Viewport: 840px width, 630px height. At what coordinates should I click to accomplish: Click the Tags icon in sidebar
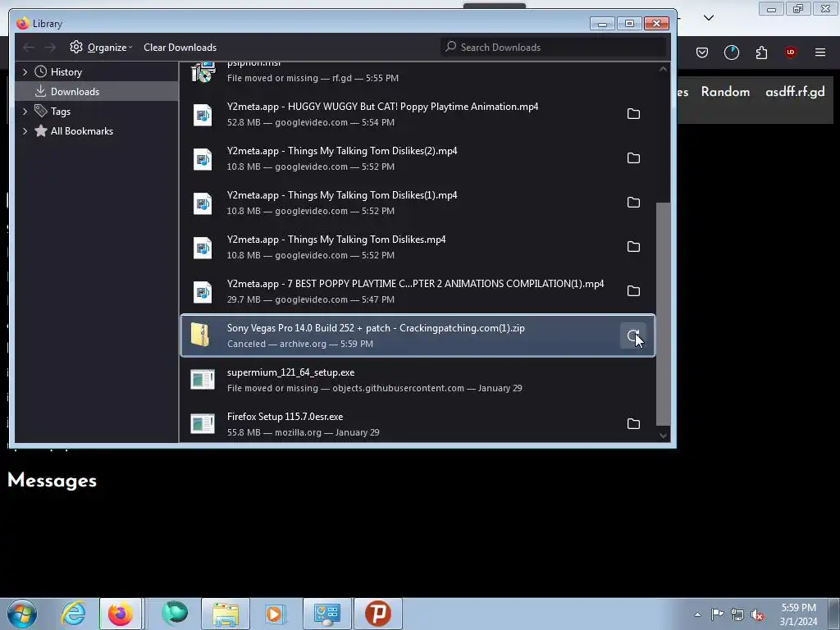(41, 111)
